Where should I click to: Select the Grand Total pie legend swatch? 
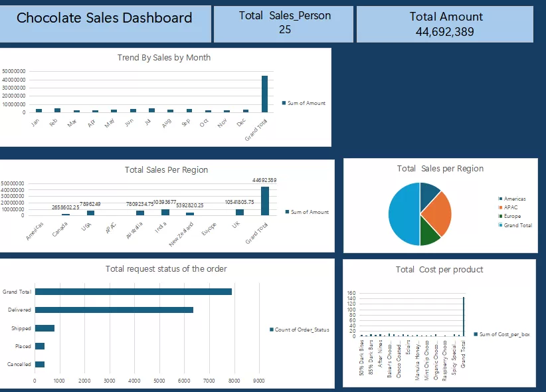(500, 225)
